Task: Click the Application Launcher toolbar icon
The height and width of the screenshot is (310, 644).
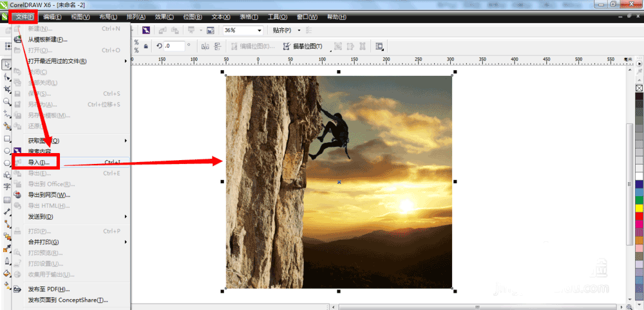Action: pyautogui.click(x=191, y=30)
